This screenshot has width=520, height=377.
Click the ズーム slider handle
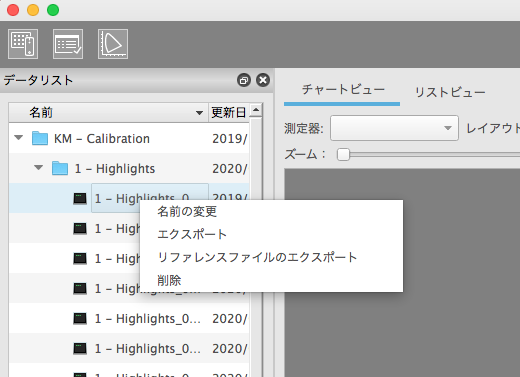[343, 155]
